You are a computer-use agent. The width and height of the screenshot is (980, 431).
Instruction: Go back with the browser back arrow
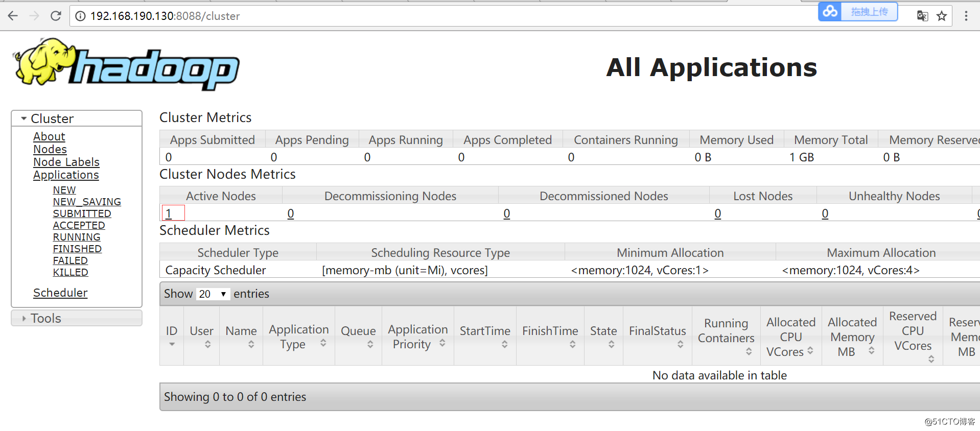[x=13, y=16]
